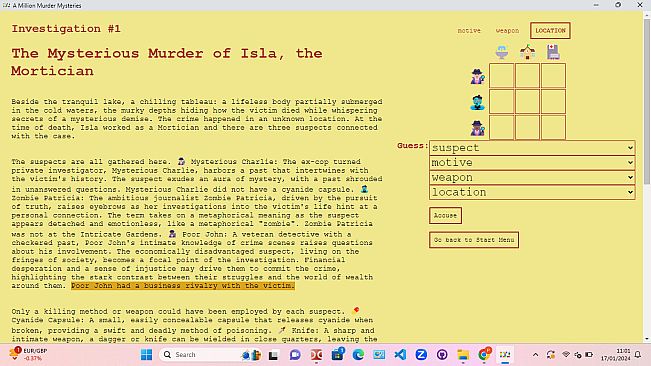Select the LOCATION grid tab

tap(550, 30)
